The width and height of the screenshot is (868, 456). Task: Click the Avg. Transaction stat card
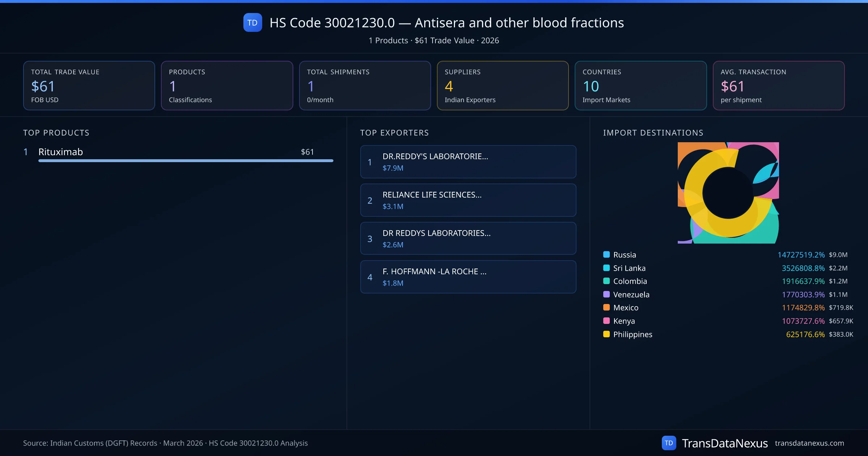tap(778, 85)
